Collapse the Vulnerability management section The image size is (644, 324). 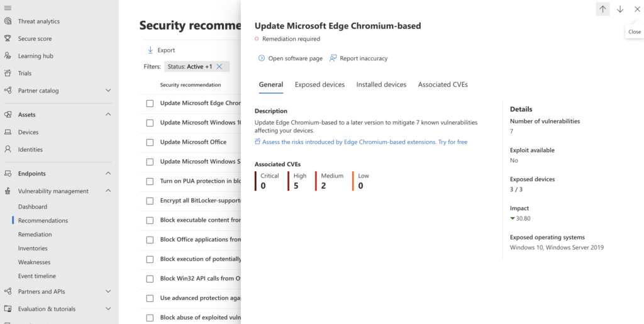[x=108, y=191]
